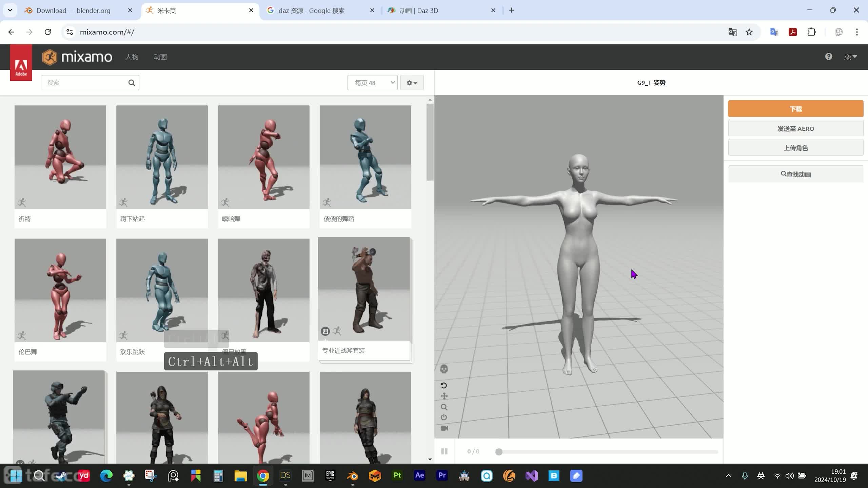868x488 pixels.
Task: Click the zoom magnifier icon in viewer
Action: [x=444, y=407]
